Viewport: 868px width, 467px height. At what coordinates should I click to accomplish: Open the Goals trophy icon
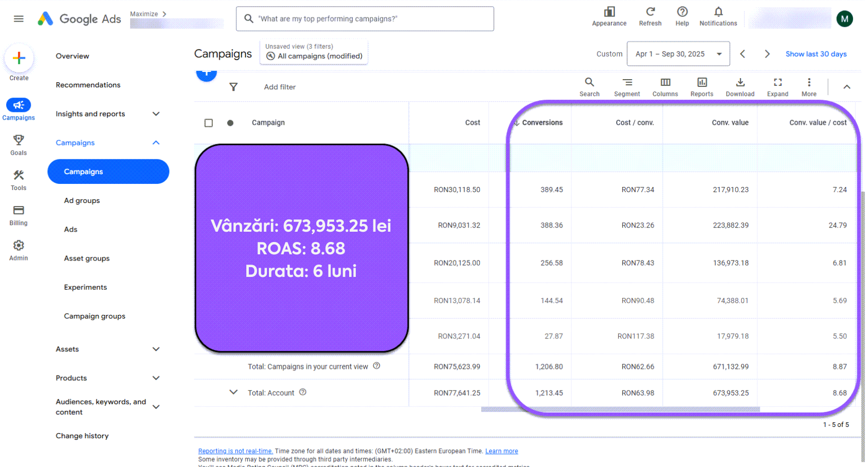(19, 140)
